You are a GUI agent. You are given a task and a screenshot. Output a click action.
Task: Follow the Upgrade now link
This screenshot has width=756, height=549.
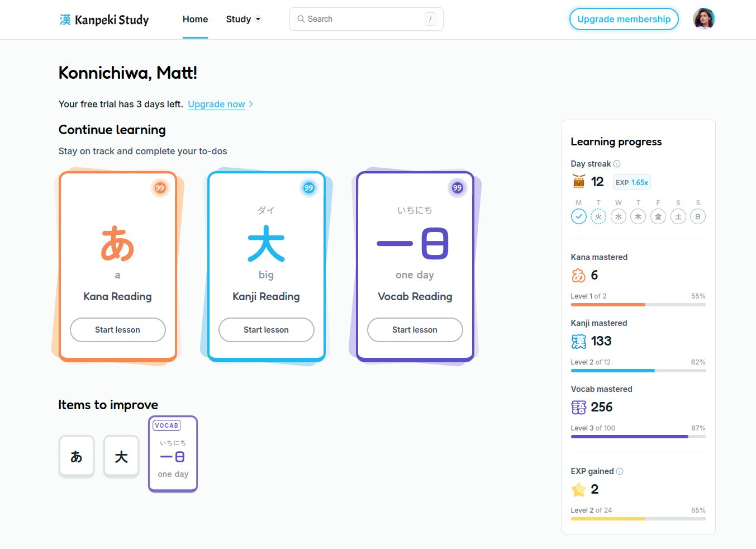coord(216,104)
